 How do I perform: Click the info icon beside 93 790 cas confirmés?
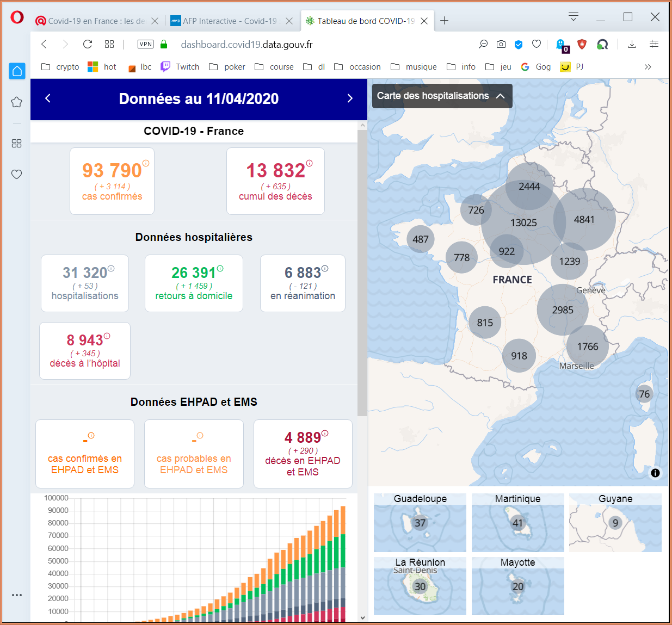click(x=146, y=163)
